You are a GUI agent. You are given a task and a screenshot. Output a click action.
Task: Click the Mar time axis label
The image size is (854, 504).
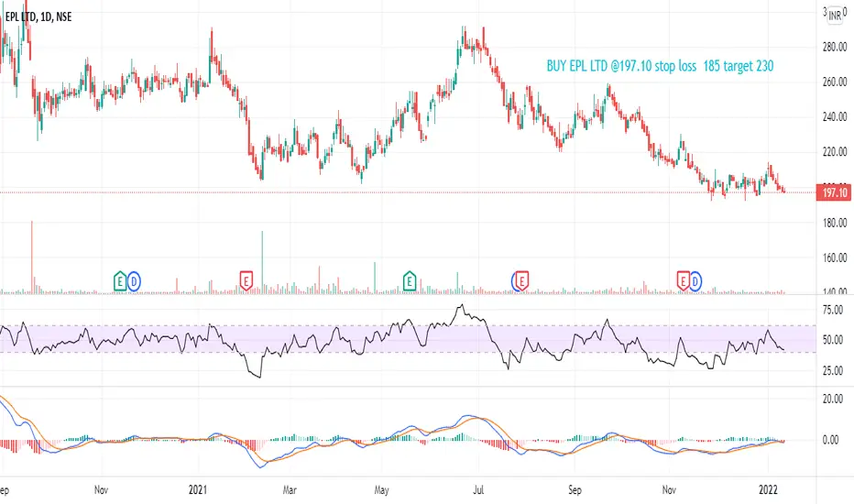point(290,490)
